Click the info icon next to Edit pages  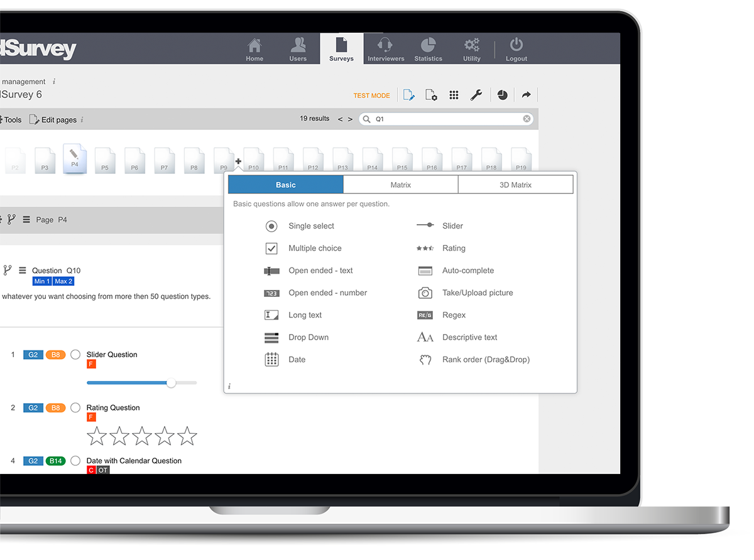(82, 120)
